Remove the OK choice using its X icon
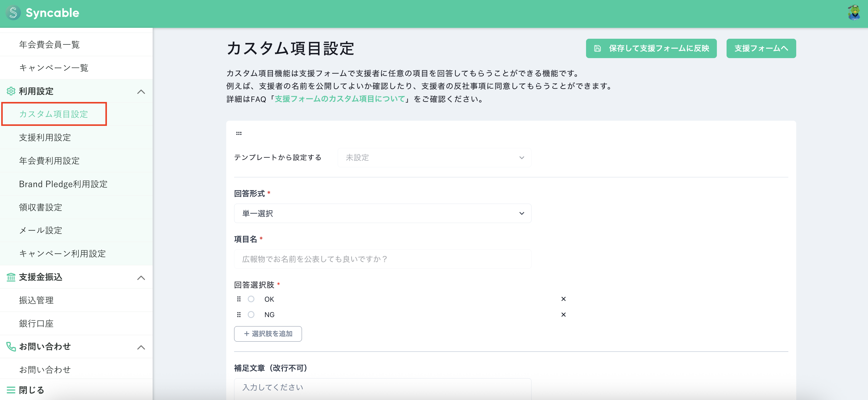 (x=563, y=299)
